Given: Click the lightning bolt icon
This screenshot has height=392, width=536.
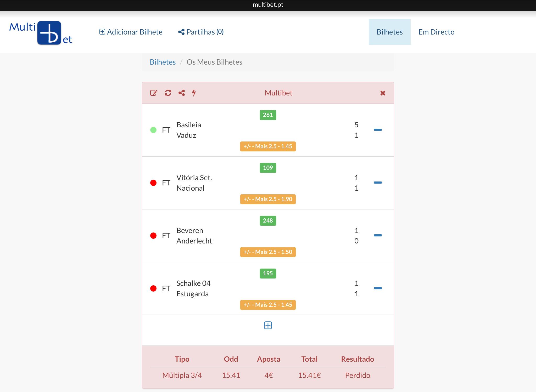Looking at the screenshot, I should coord(194,93).
